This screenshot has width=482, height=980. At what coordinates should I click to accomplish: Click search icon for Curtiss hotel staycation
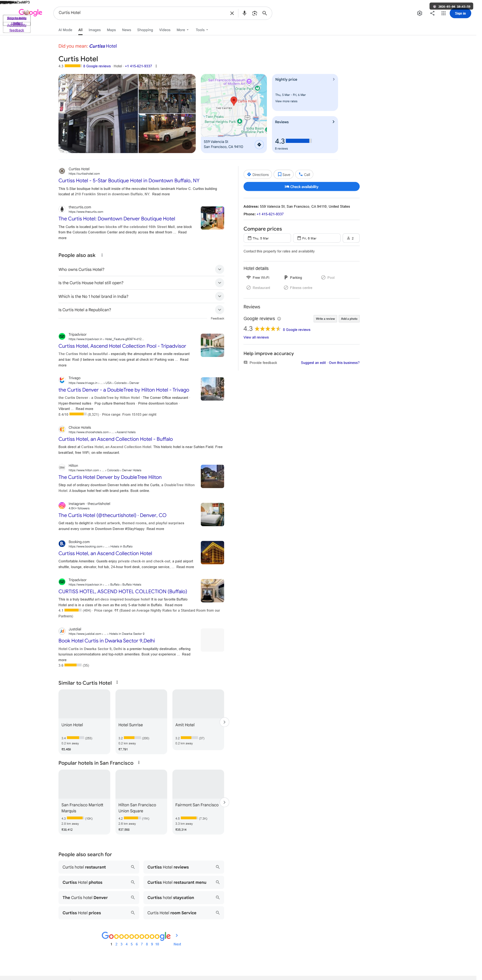coord(218,897)
